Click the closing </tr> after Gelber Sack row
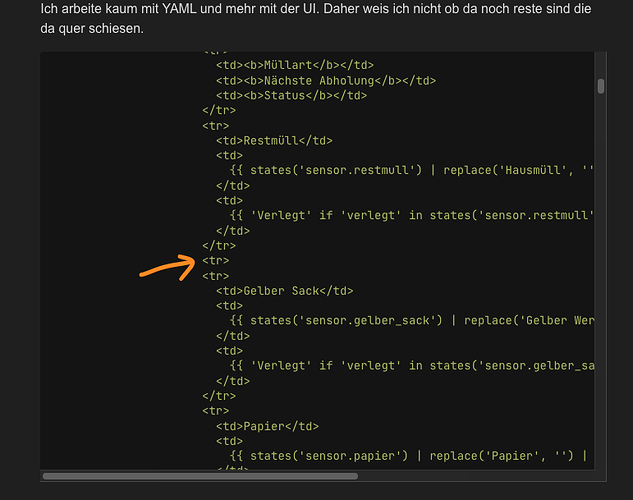The height and width of the screenshot is (500, 633). [219, 395]
